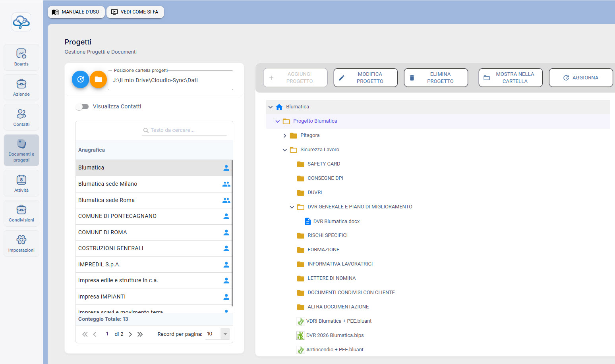This screenshot has width=615, height=364.
Task: Collapse the Progetto Blumatica node
Action: [x=277, y=121]
